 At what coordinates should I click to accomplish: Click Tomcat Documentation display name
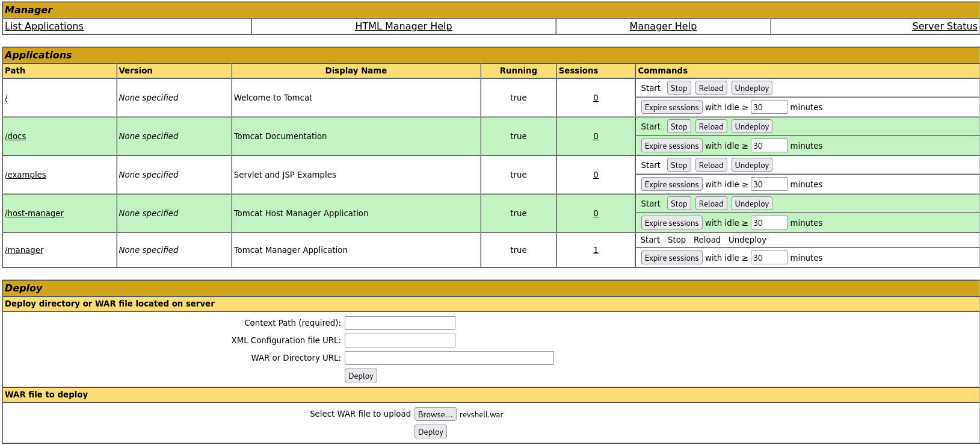click(x=280, y=136)
